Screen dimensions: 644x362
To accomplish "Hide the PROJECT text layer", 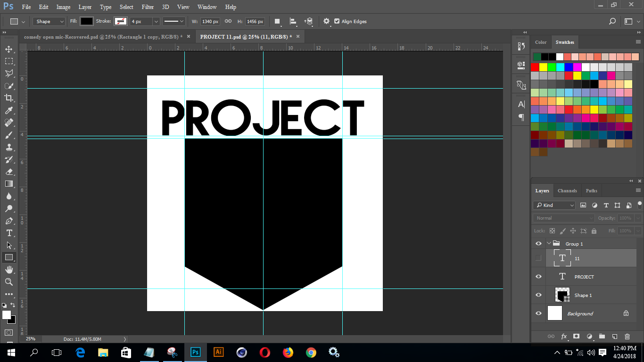I will click(538, 277).
